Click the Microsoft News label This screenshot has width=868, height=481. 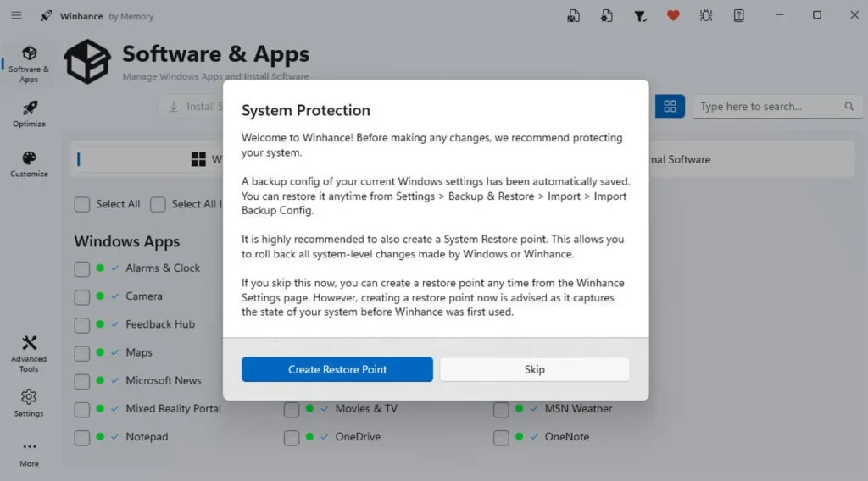(x=164, y=380)
